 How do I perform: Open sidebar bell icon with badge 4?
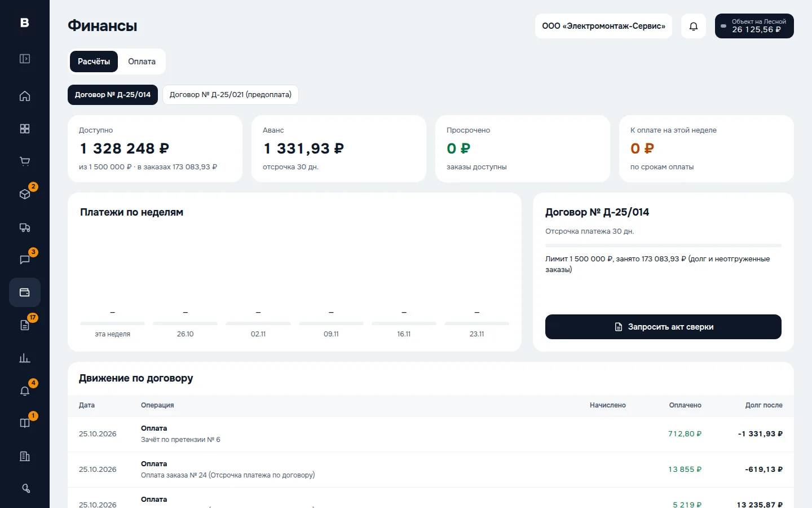point(25,391)
